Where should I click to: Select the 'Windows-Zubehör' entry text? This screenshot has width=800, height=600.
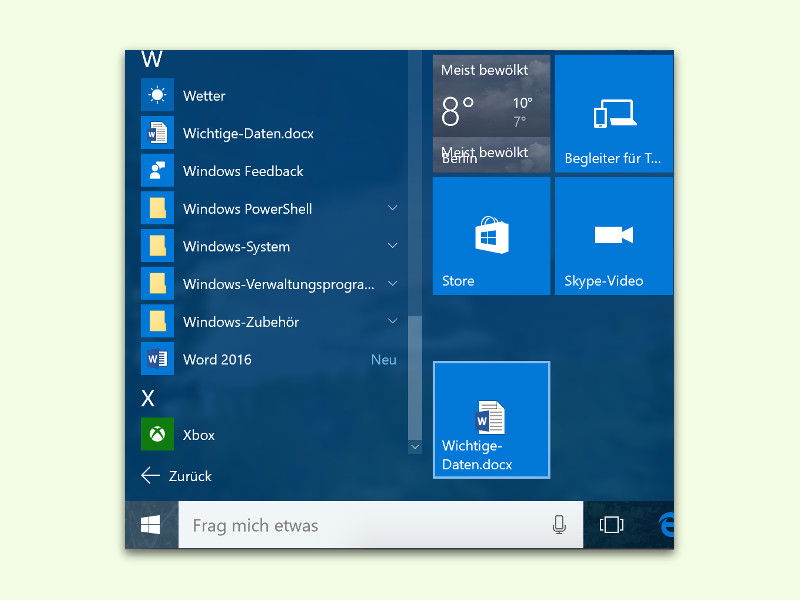[x=241, y=322]
